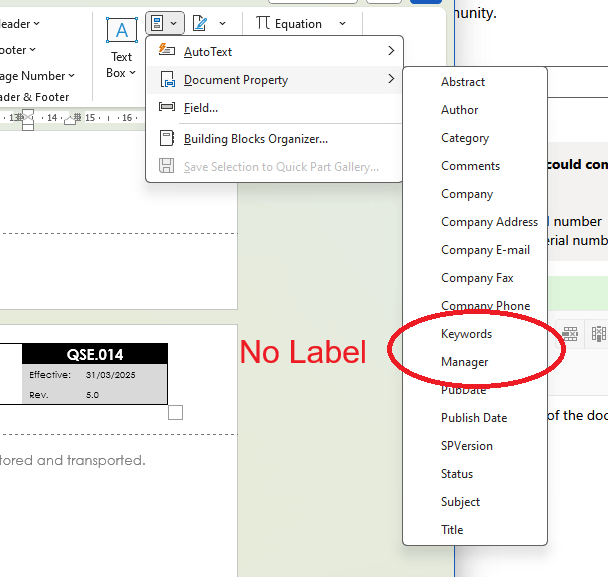The image size is (608, 577).
Task: Click the Rev. label in header table
Action: [39, 395]
